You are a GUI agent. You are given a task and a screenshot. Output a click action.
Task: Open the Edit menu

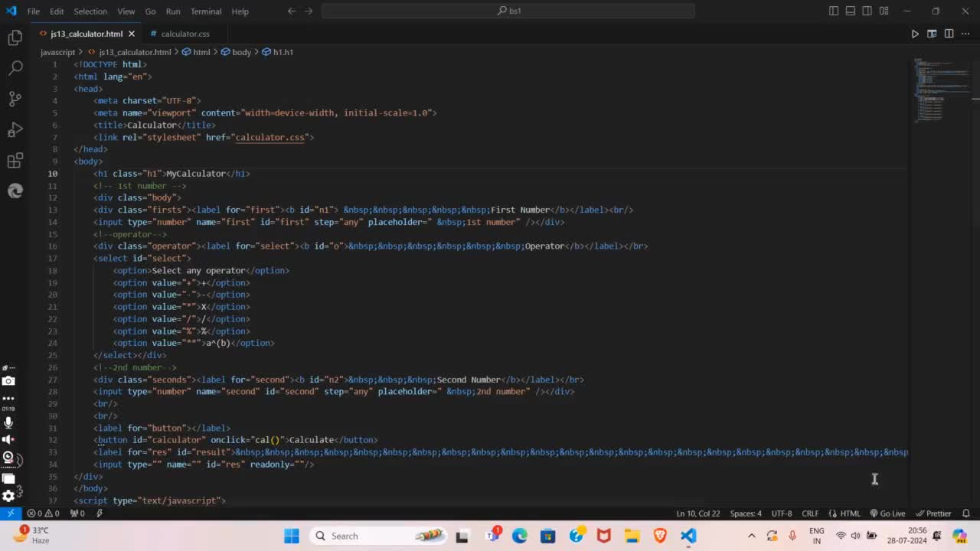(57, 11)
